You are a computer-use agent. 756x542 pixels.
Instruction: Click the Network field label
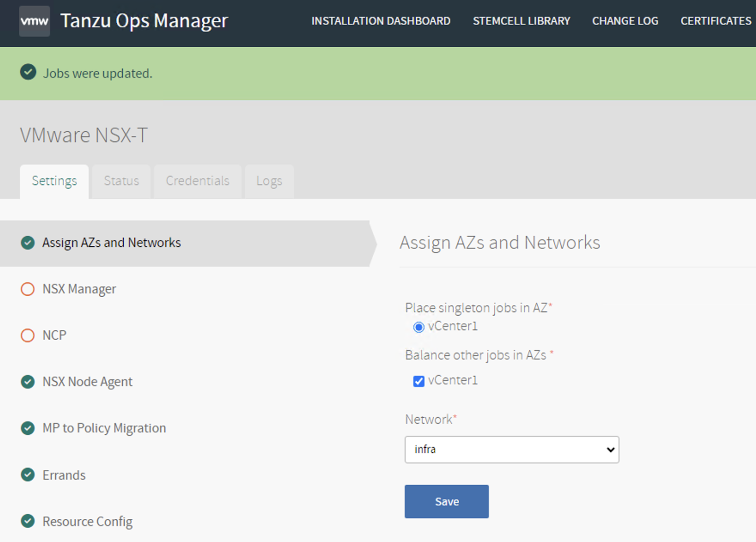tap(431, 419)
